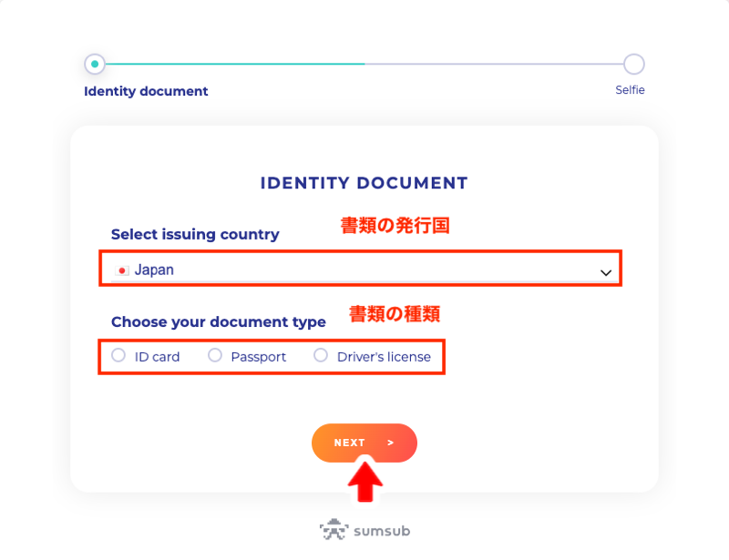Click the teal progress bar line

[x=235, y=64]
